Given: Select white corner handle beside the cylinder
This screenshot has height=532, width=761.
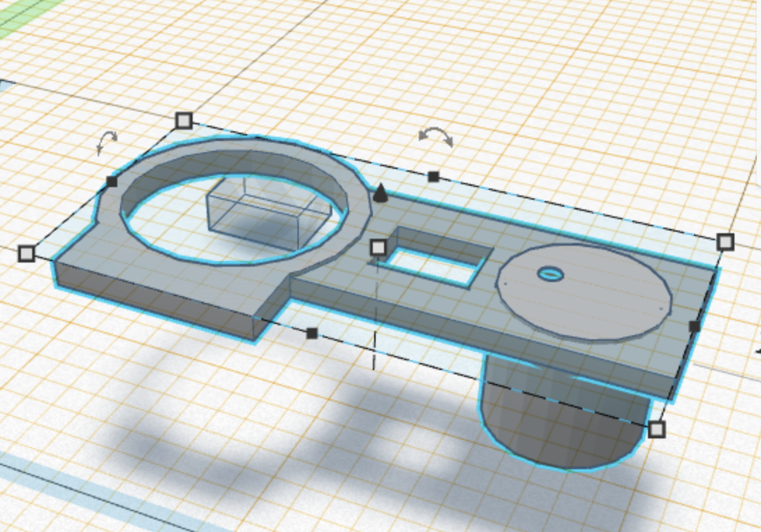Looking at the screenshot, I should pyautogui.click(x=656, y=429).
